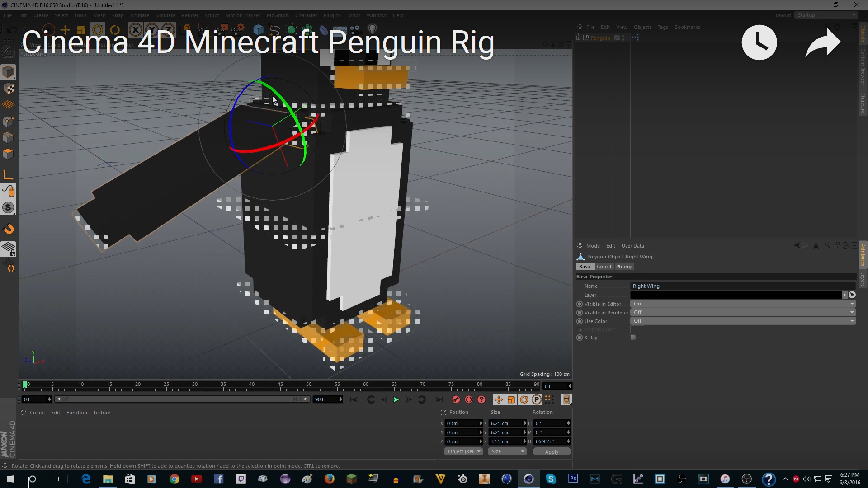Add a Cube primitive object
Viewport: 868px width, 488px height.
click(258, 30)
